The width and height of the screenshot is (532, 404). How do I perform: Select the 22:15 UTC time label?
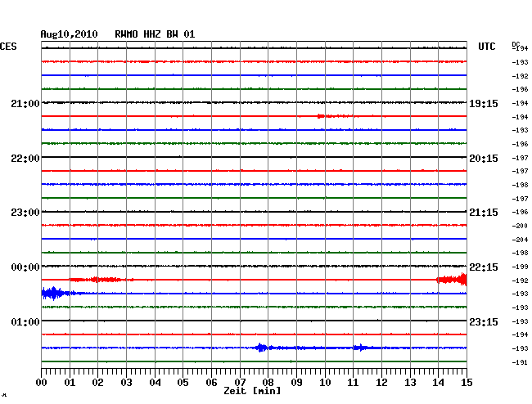click(484, 267)
